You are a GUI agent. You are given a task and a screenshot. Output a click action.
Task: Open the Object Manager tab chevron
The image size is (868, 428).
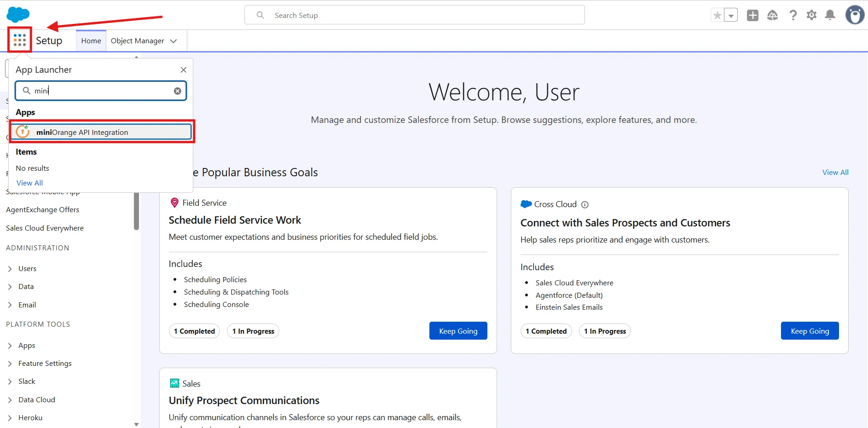174,41
